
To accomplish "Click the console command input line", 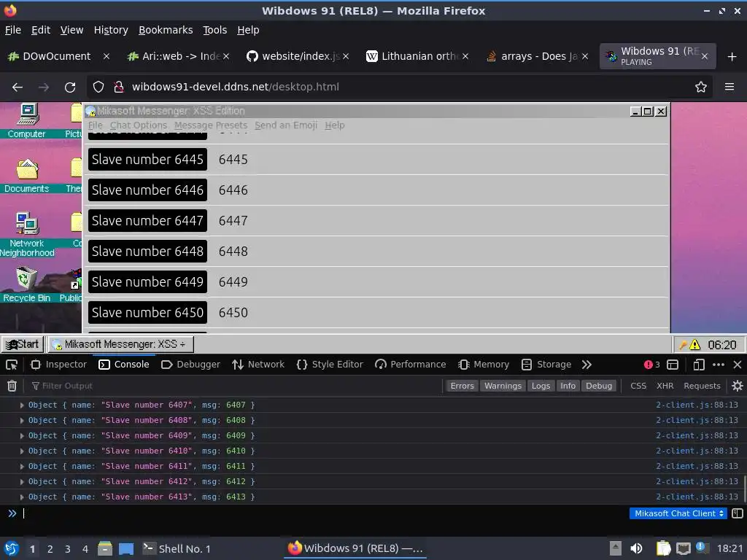I will [324, 513].
